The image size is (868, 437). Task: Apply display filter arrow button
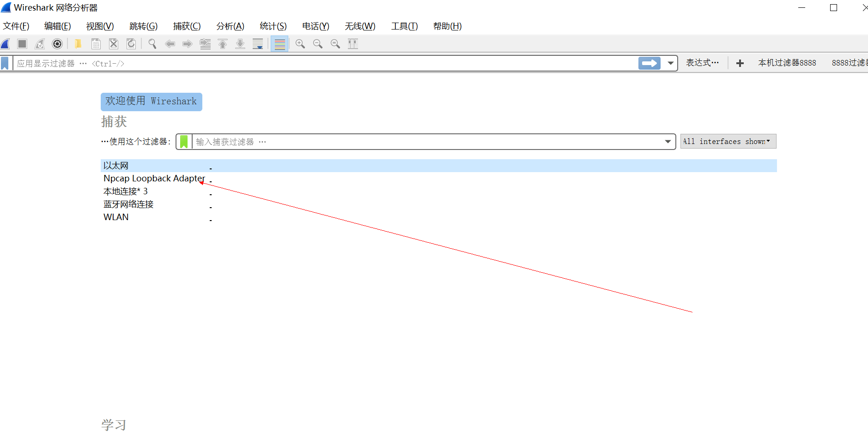[649, 63]
